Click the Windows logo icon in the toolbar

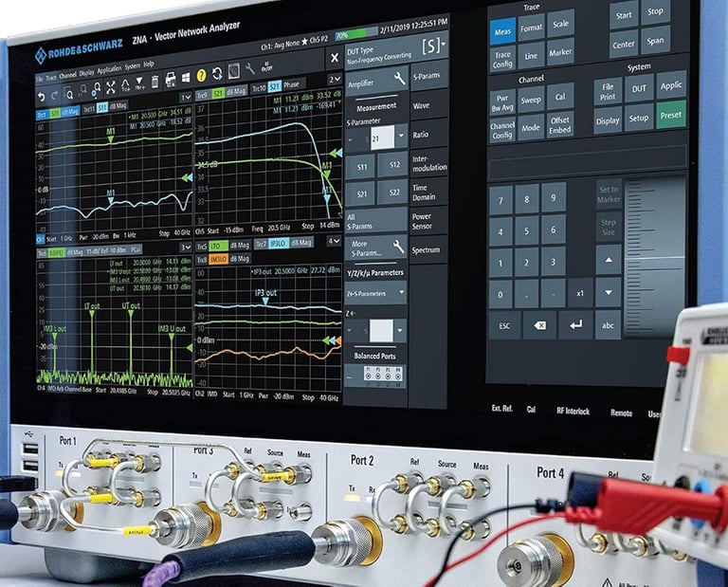[x=186, y=78]
